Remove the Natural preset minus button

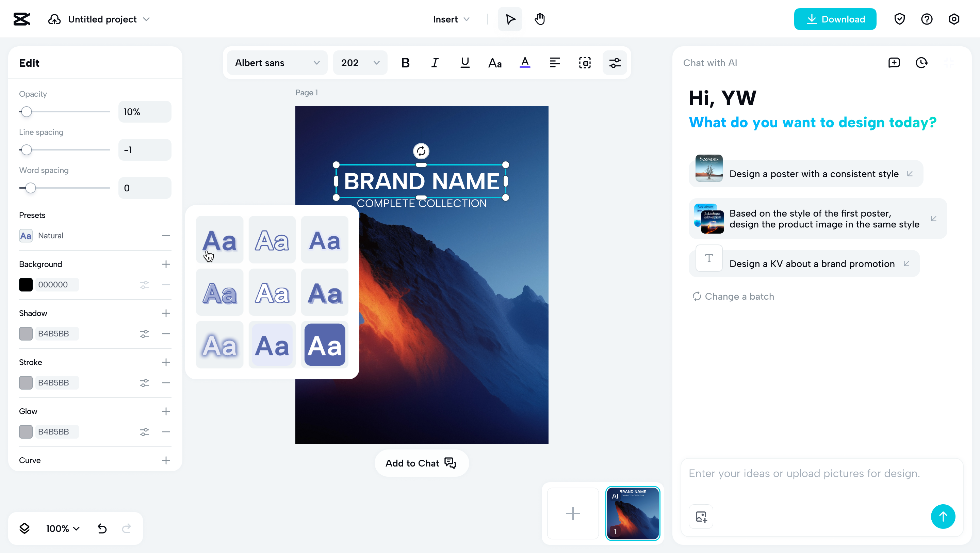[x=166, y=236]
